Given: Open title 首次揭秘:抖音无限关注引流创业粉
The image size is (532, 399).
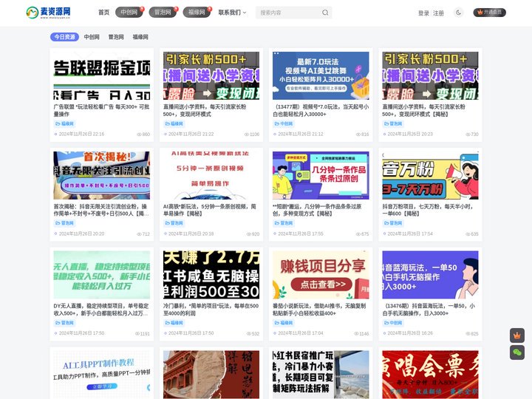Looking at the screenshot, I should click(x=101, y=210).
